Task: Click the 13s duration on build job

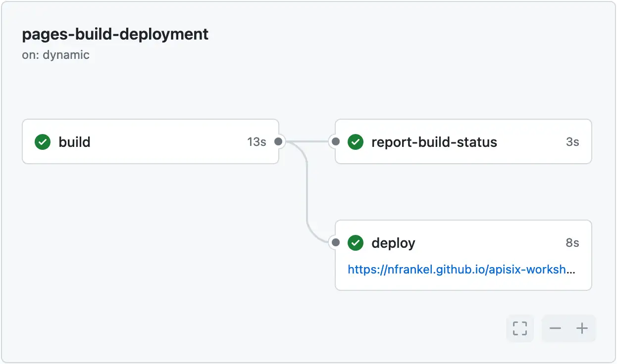Action: pos(257,142)
